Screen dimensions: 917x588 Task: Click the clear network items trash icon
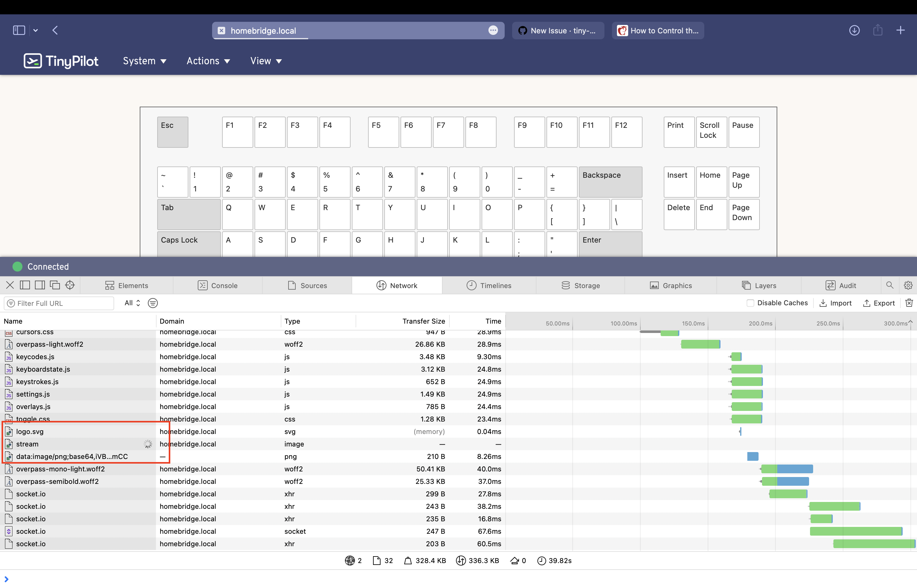tap(909, 303)
